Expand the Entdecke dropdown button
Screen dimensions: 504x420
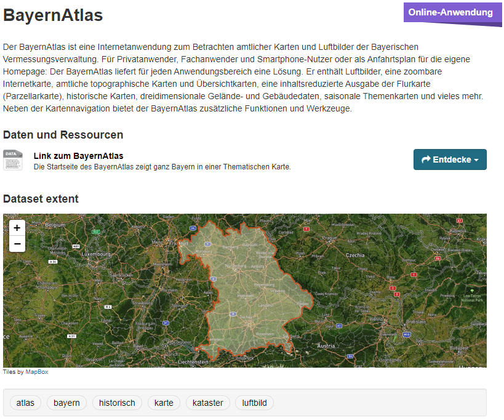coord(450,160)
